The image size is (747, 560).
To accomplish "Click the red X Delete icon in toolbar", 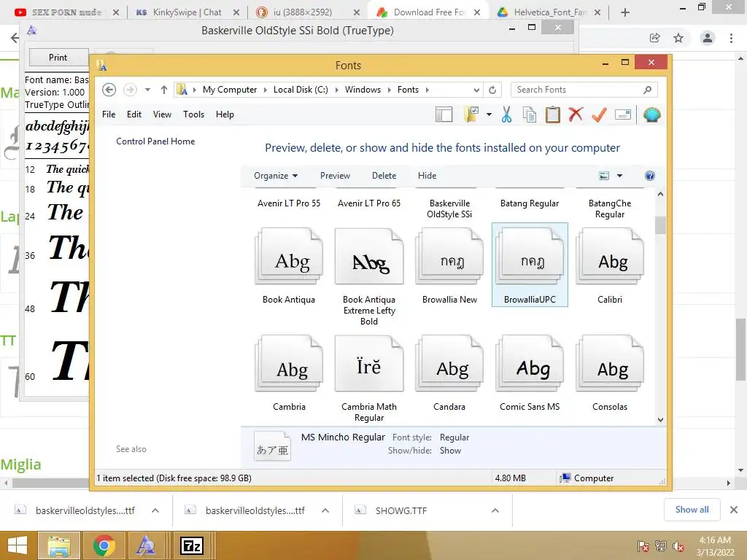I will point(576,114).
